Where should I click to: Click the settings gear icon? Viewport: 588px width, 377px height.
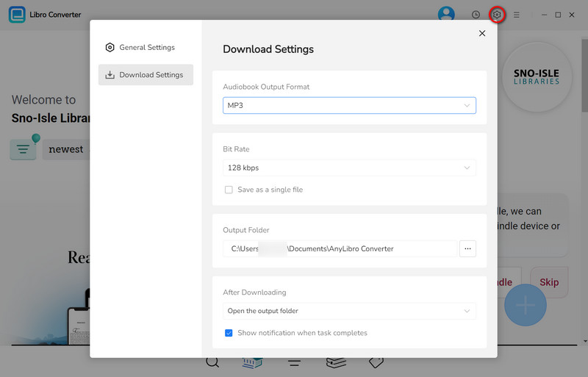(497, 15)
